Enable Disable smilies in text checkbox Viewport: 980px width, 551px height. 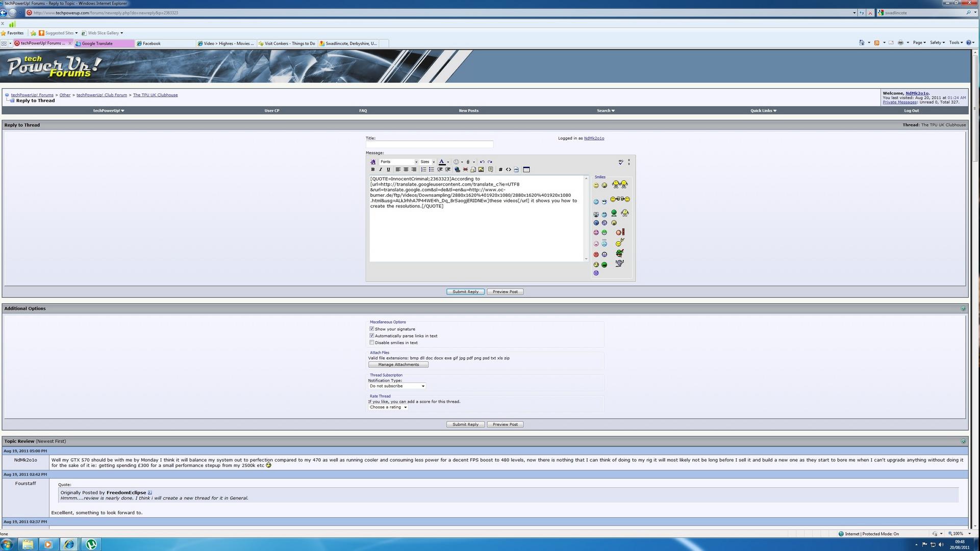point(372,343)
